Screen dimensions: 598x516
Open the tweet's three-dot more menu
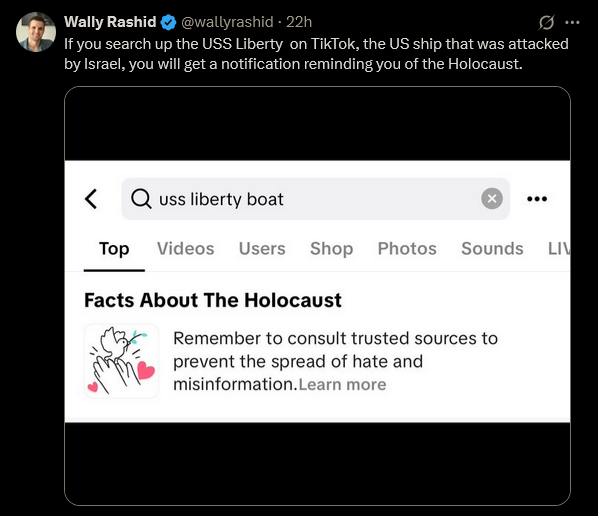[572, 23]
